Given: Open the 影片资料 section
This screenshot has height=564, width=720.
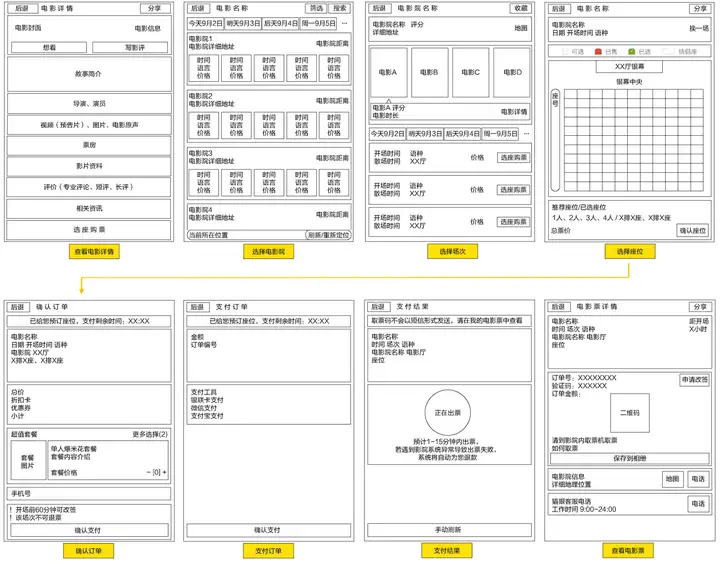Looking at the screenshot, I should coord(89,166).
